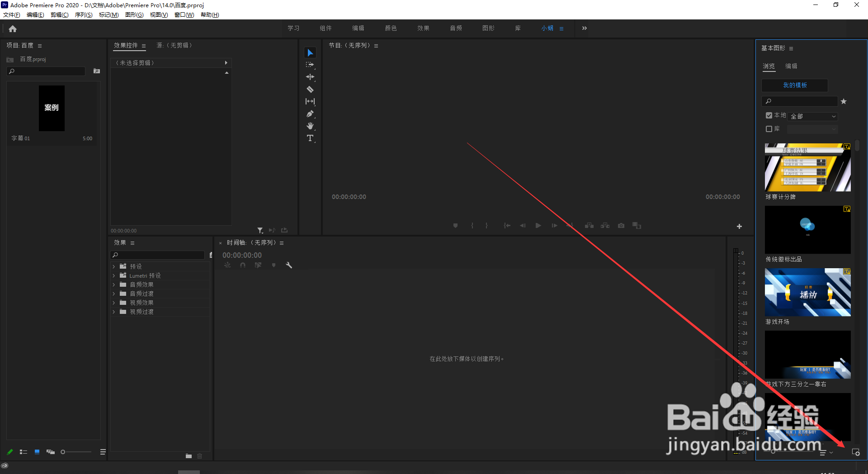Go to the Home screen icon

(13, 29)
